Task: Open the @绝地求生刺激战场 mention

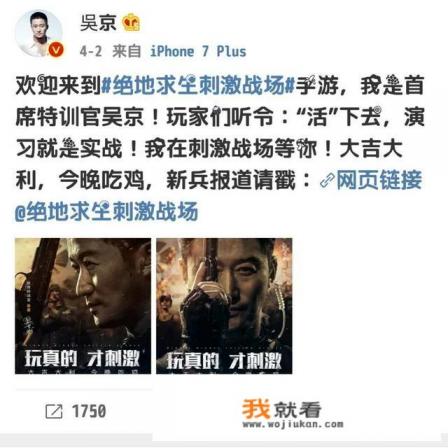Action: pyautogui.click(x=107, y=211)
